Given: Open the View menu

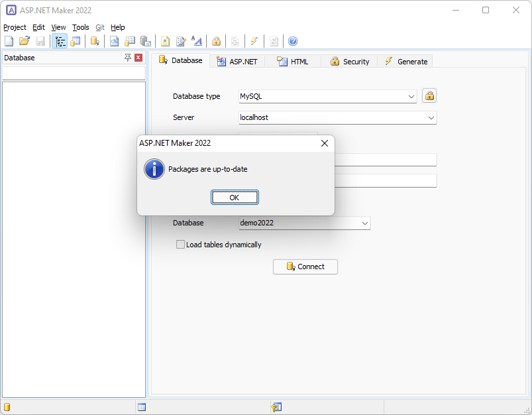Looking at the screenshot, I should point(58,27).
